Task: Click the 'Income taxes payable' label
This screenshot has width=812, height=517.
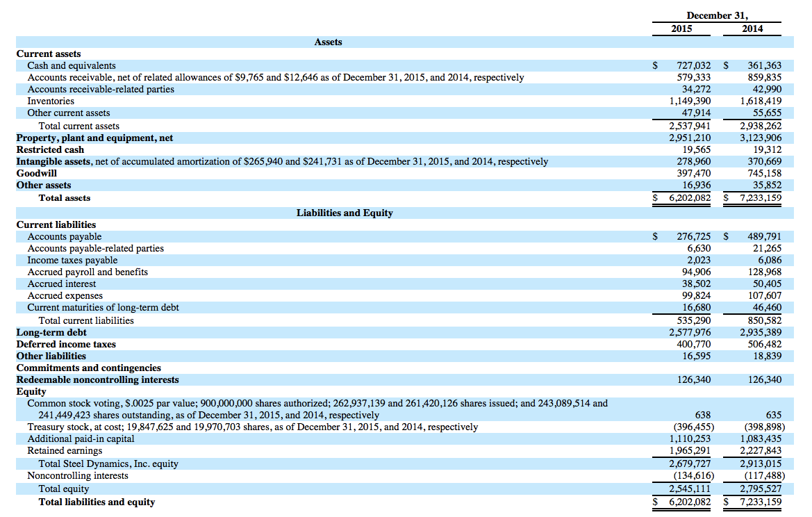Action: point(72,261)
